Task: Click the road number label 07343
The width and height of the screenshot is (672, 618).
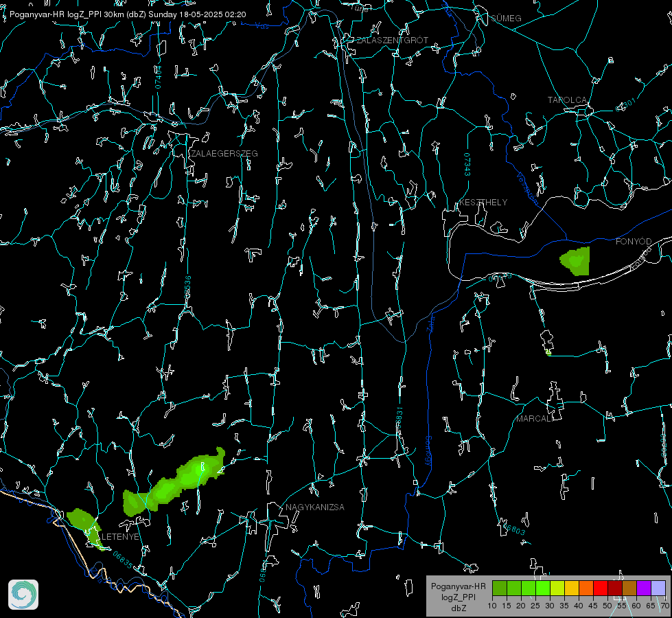Action: tap(467, 165)
